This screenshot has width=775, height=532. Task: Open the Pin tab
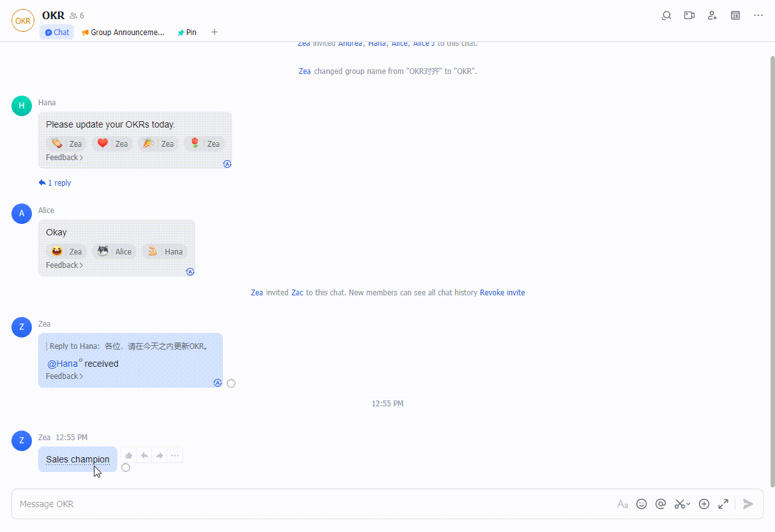187,32
